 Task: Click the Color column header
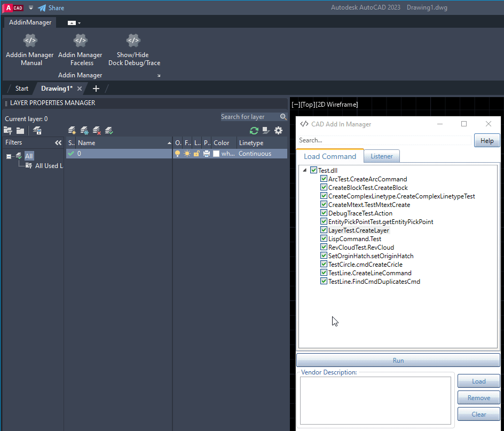224,143
